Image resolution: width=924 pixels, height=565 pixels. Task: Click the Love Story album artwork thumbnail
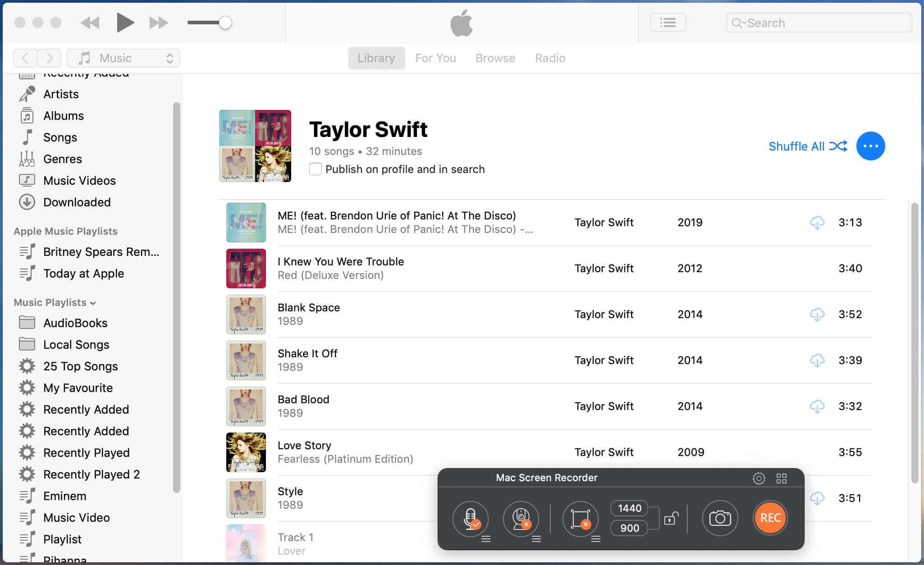tap(246, 452)
